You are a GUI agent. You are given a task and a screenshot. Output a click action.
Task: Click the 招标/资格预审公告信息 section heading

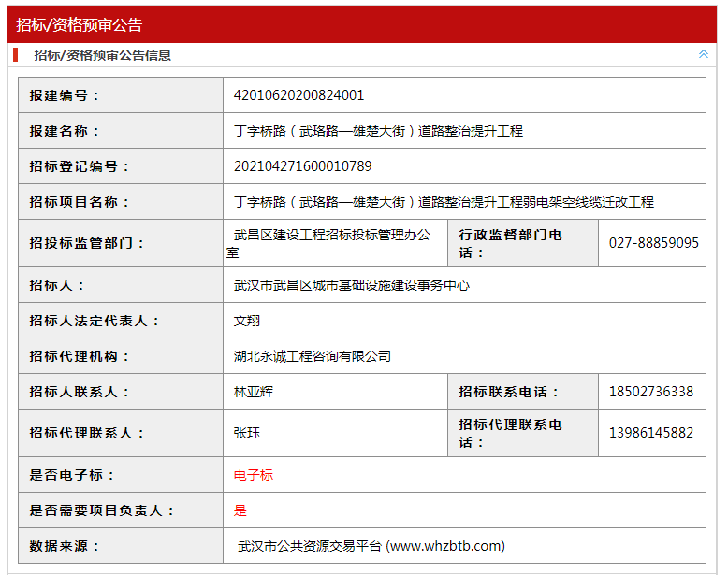coord(102,55)
